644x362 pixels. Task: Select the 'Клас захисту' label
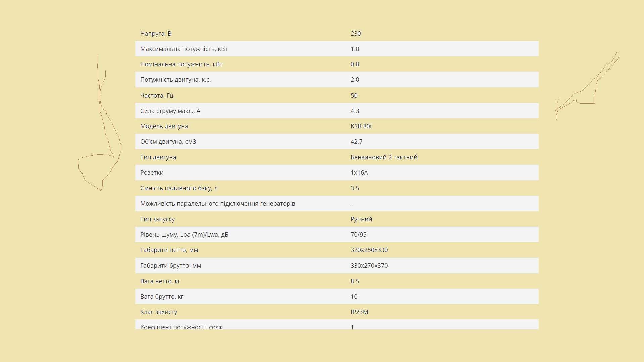point(159,312)
